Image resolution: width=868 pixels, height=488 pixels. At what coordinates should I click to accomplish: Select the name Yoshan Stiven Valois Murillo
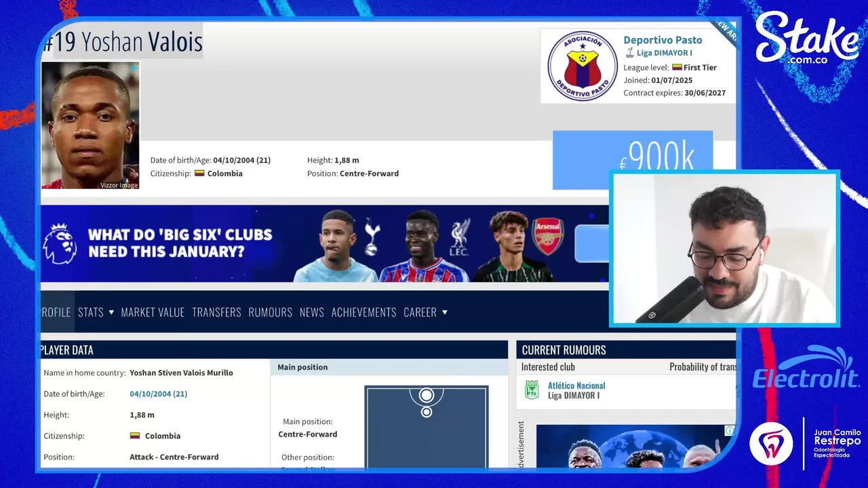tap(181, 373)
